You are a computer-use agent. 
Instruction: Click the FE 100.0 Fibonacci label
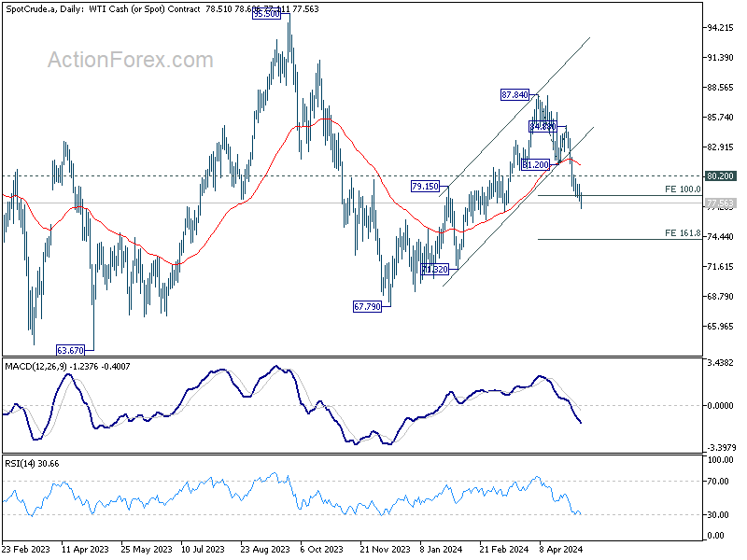point(683,189)
